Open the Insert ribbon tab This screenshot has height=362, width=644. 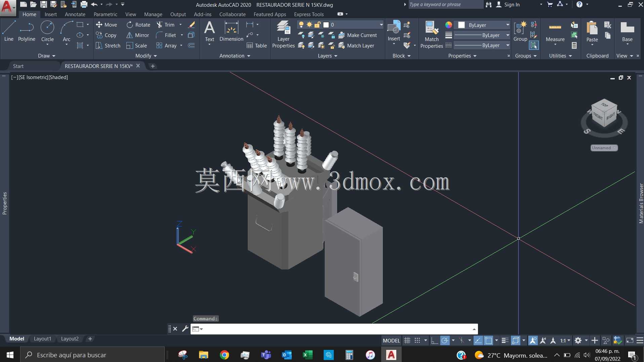point(51,14)
